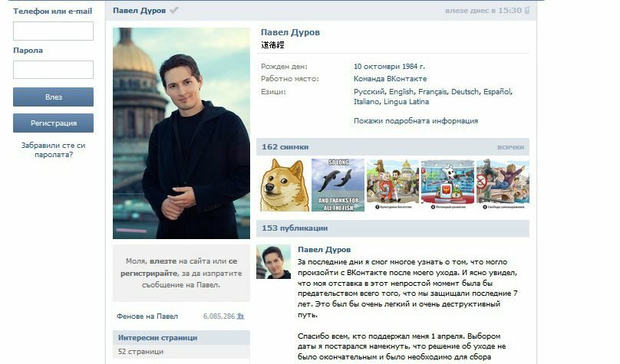The image size is (620, 364).
Task: Click the post author avatar
Action: click(x=274, y=262)
